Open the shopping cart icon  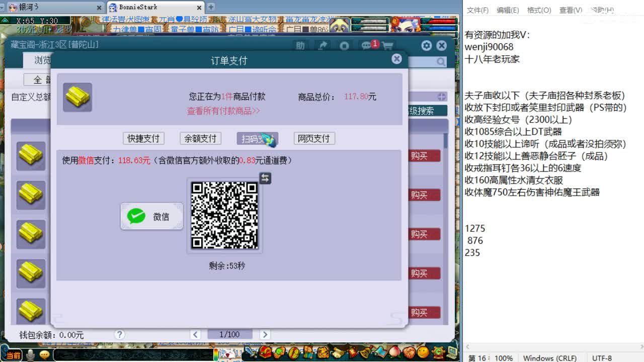pos(387,46)
